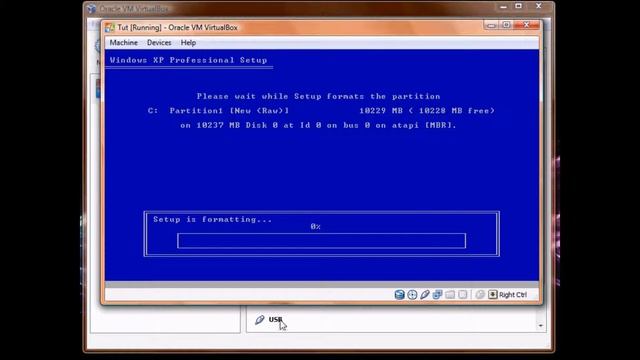Screen dimensions: 640x360
Task: Click the host key arrow icon
Action: click(x=493, y=295)
